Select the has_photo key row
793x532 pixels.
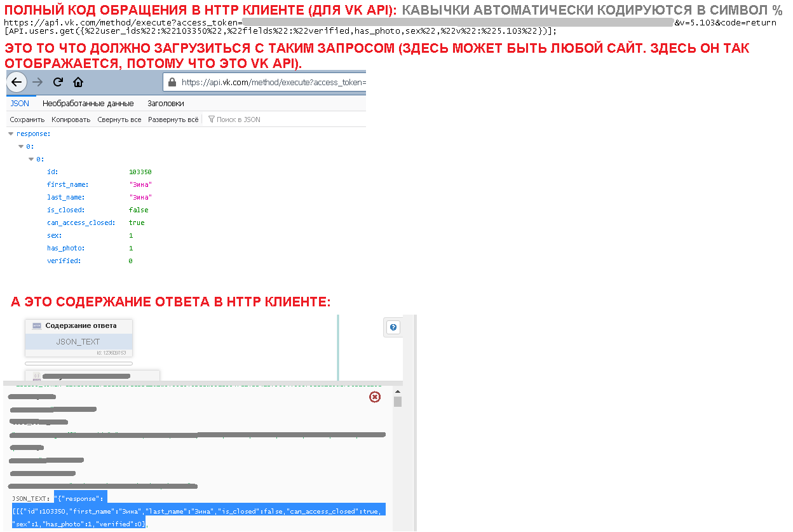(x=65, y=248)
